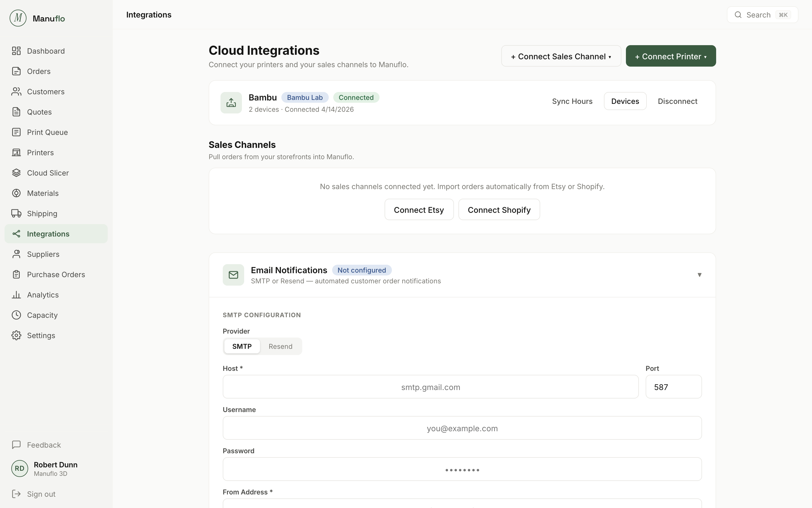
Task: Open Dashboard via its grid icon
Action: pyautogui.click(x=16, y=51)
